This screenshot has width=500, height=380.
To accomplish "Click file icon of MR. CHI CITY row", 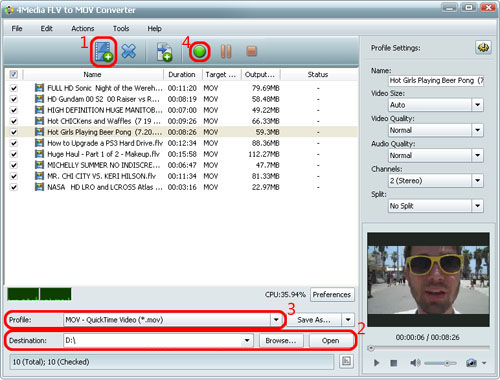I will (39, 176).
